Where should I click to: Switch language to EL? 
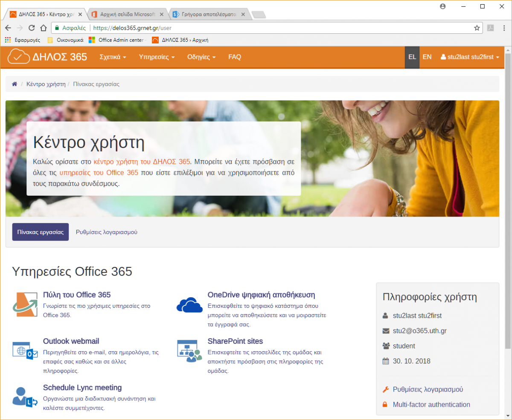412,57
